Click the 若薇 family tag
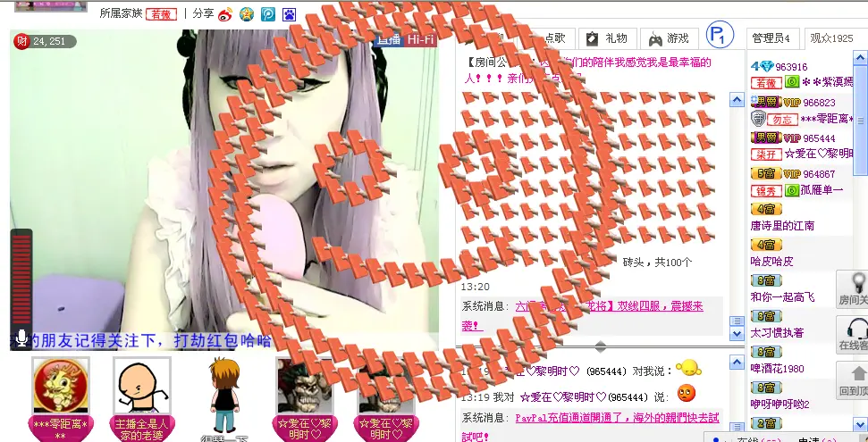868x442 pixels. (161, 14)
